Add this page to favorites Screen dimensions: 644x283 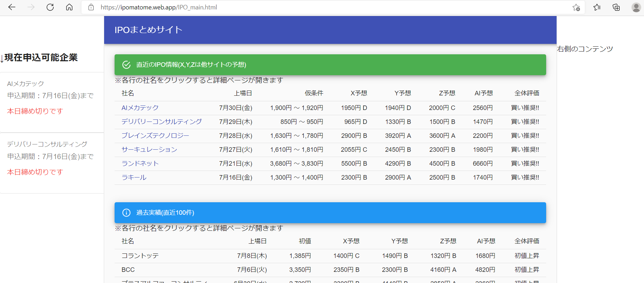click(x=576, y=7)
